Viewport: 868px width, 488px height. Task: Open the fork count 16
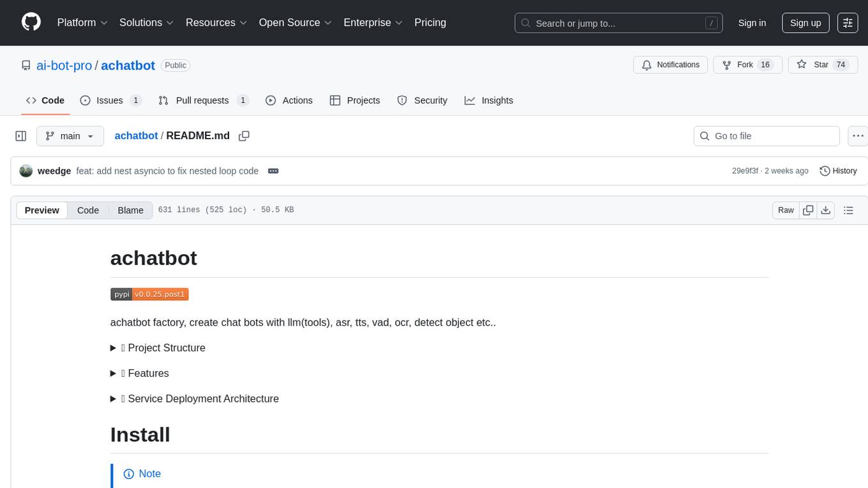click(x=765, y=65)
